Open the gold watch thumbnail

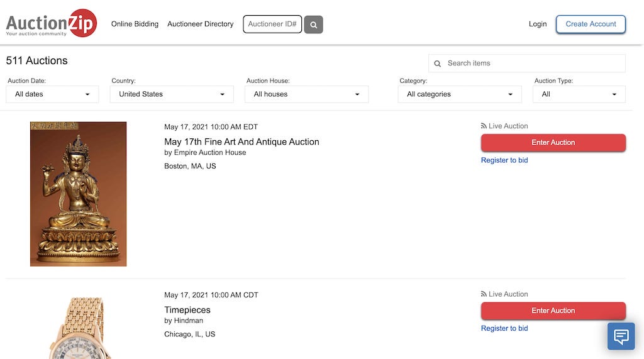click(79, 328)
